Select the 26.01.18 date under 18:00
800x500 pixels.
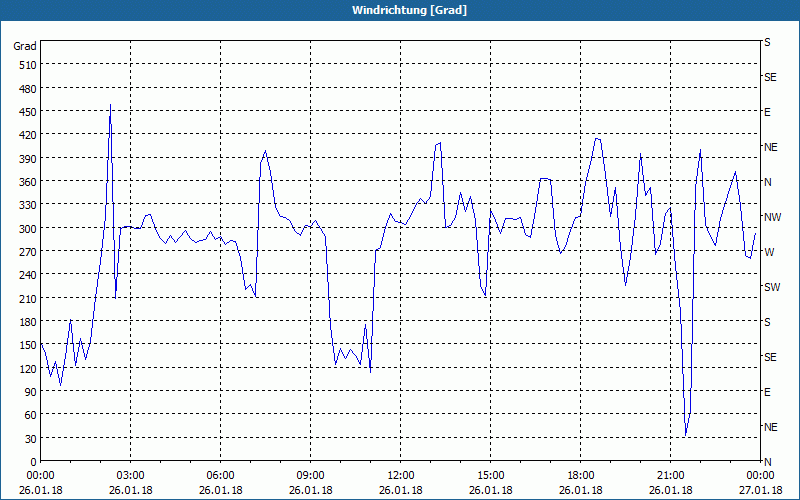click(581, 490)
